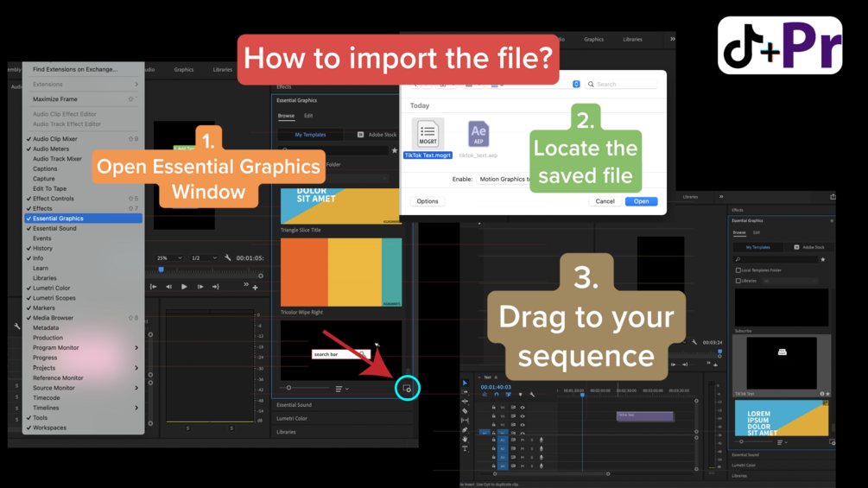Open Adobe Stock in right Essential Graphics panel
Image resolution: width=868 pixels, height=488 pixels.
pyautogui.click(x=809, y=247)
